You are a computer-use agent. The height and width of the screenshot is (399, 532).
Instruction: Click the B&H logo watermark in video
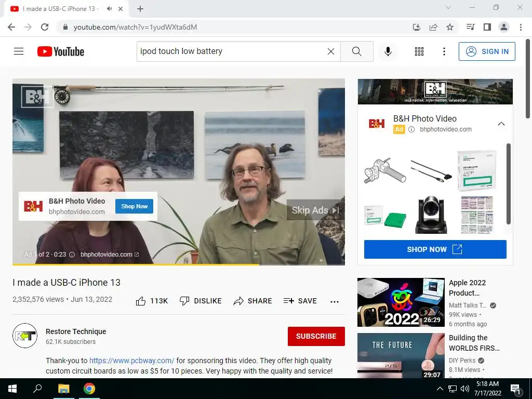point(37,97)
